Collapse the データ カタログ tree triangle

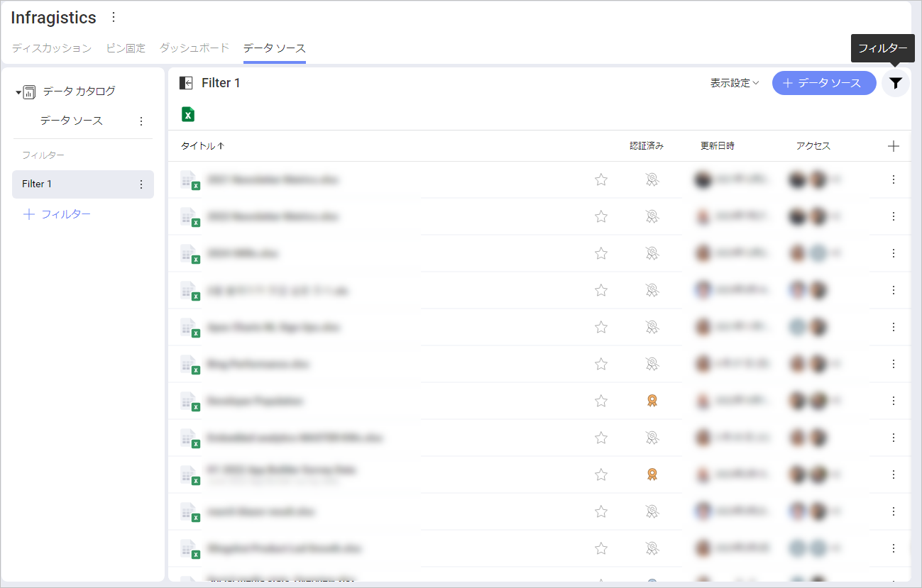[x=18, y=92]
